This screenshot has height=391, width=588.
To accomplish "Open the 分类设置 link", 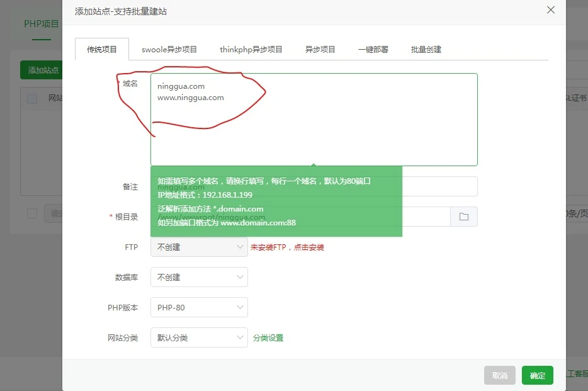I will tap(268, 338).
